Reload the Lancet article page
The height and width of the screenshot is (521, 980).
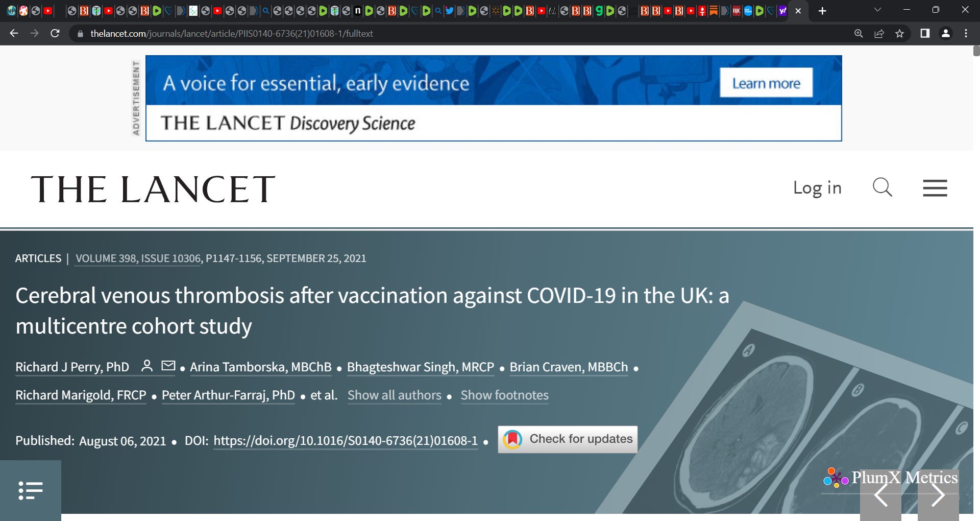click(x=55, y=33)
